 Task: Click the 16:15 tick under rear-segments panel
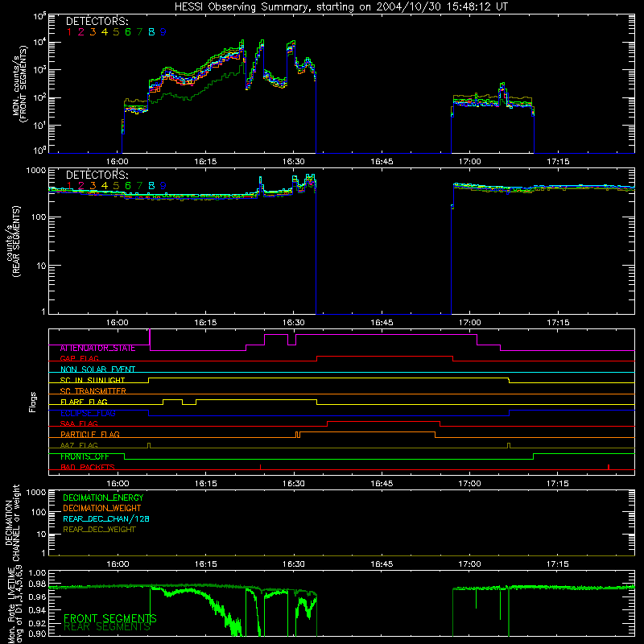point(205,323)
